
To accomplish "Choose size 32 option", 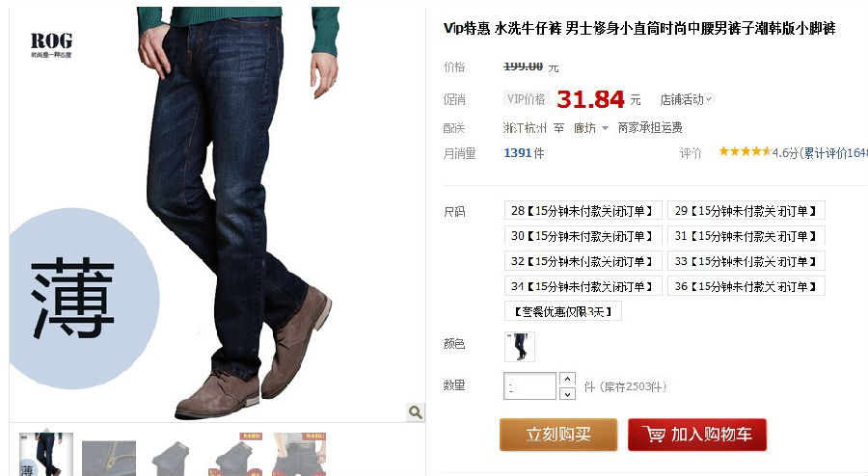I will tap(583, 261).
